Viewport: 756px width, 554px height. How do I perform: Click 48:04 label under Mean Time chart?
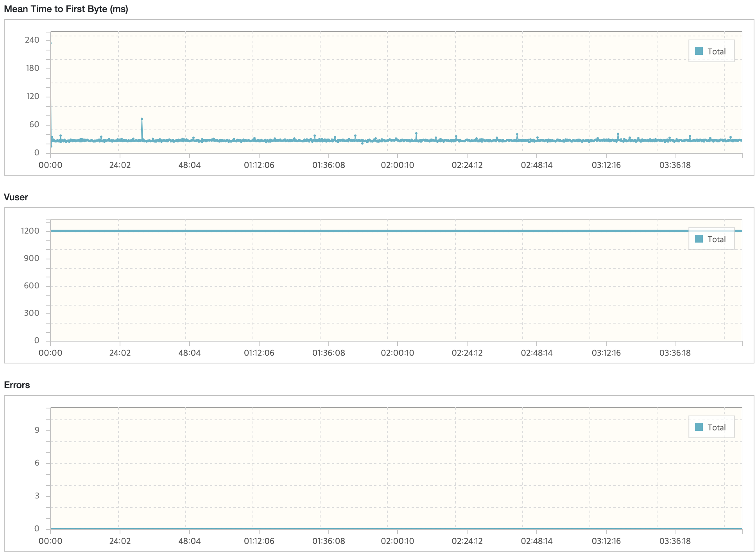[190, 165]
